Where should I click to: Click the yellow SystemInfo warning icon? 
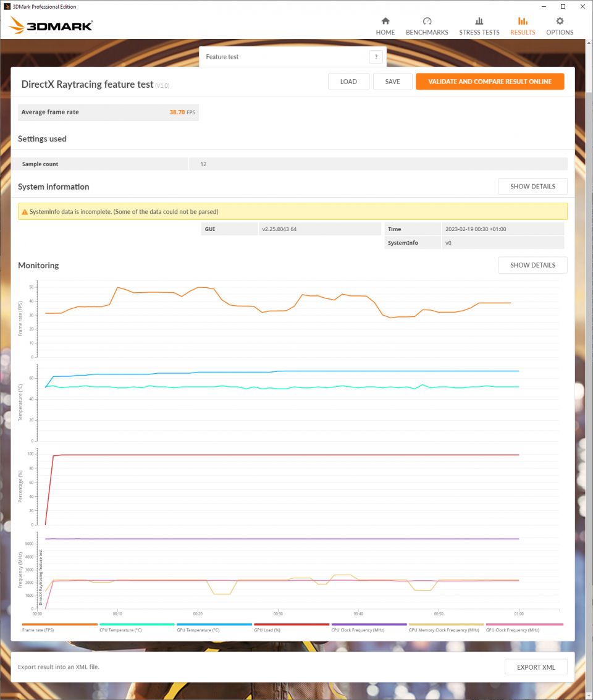tap(25, 212)
